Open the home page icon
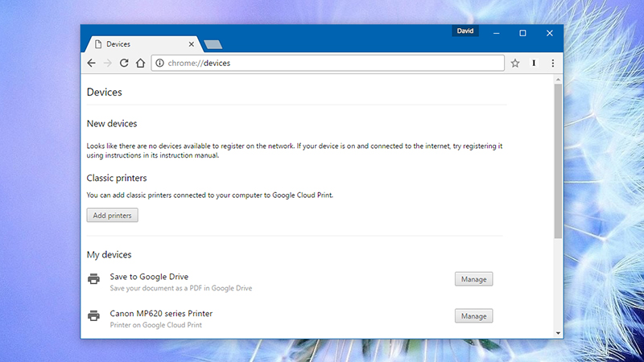This screenshot has height=362, width=644. 140,63
